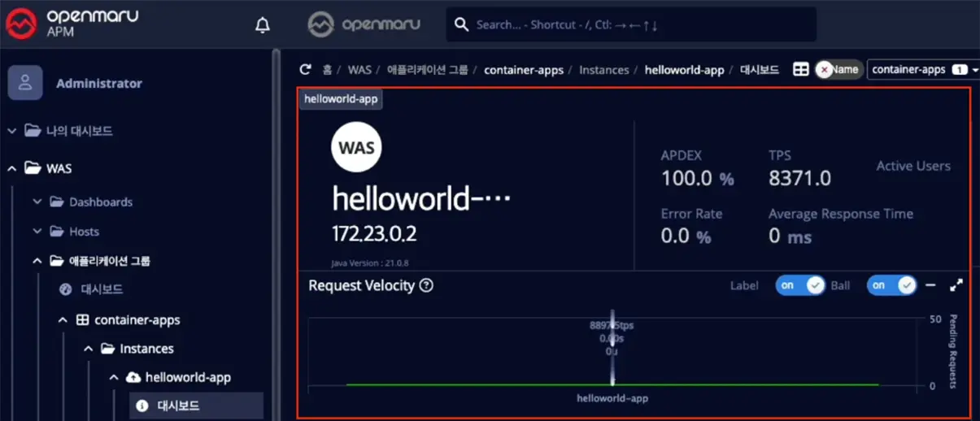Click the APDEX value 100.0 %
This screenshot has width=980, height=421.
coord(697,178)
